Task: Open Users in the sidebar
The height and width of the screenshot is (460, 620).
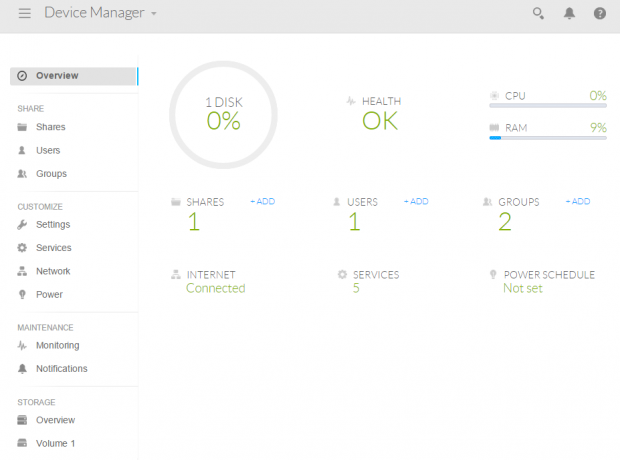Action: [x=48, y=150]
